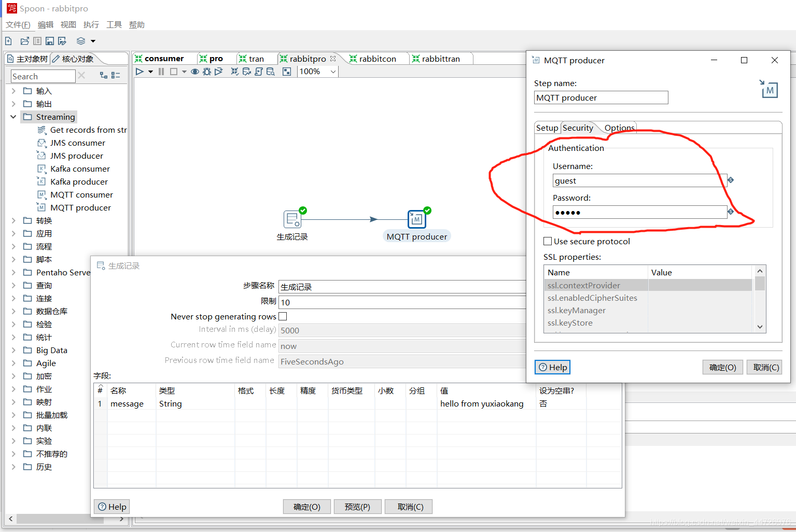The image size is (796, 532).
Task: Click the Explore repository toolbar icon
Action: coord(37,41)
